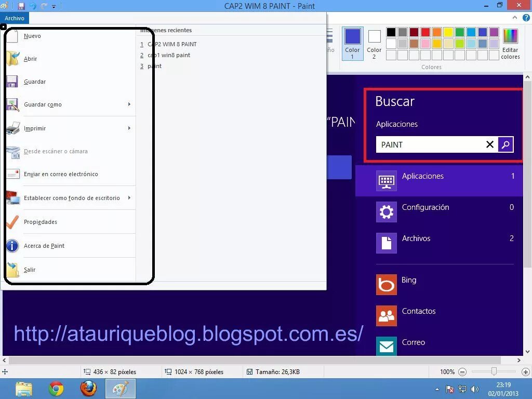Pick the green color swatch
The height and width of the screenshot is (399, 532).
(460, 32)
